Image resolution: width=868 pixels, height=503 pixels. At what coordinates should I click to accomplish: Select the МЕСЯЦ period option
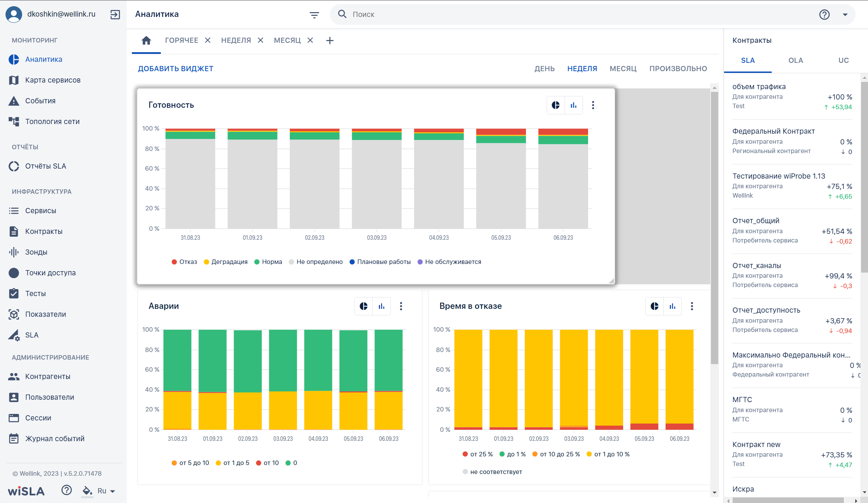click(623, 69)
